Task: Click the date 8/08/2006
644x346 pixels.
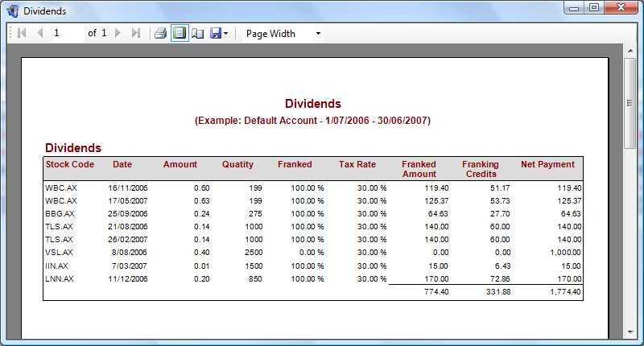Action: [x=130, y=253]
